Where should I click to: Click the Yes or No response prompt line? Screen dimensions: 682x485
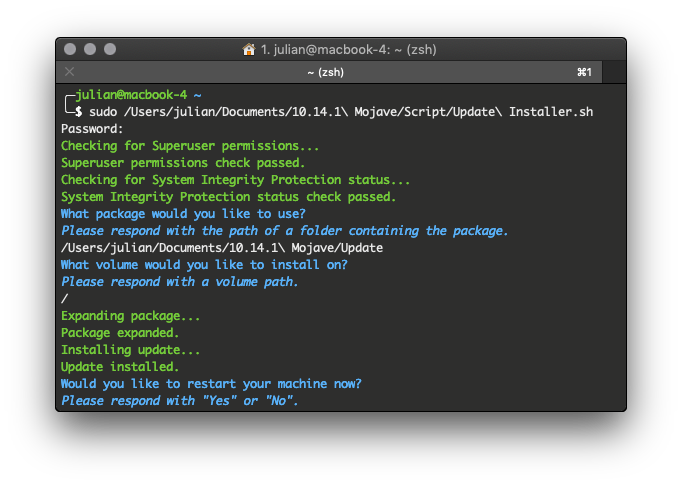pos(180,401)
